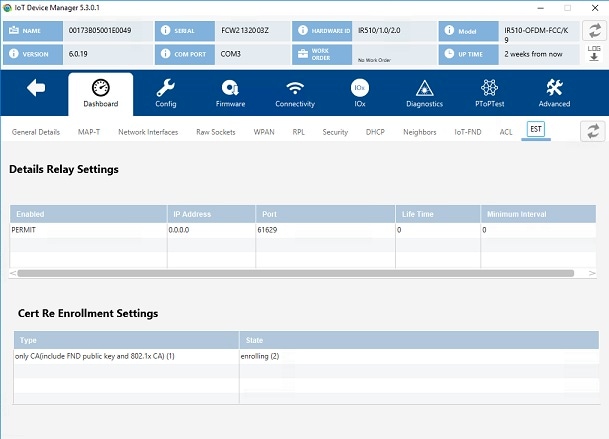Click the Relay Settings horizontal scrollbar
609x439 pixels.
[295, 273]
